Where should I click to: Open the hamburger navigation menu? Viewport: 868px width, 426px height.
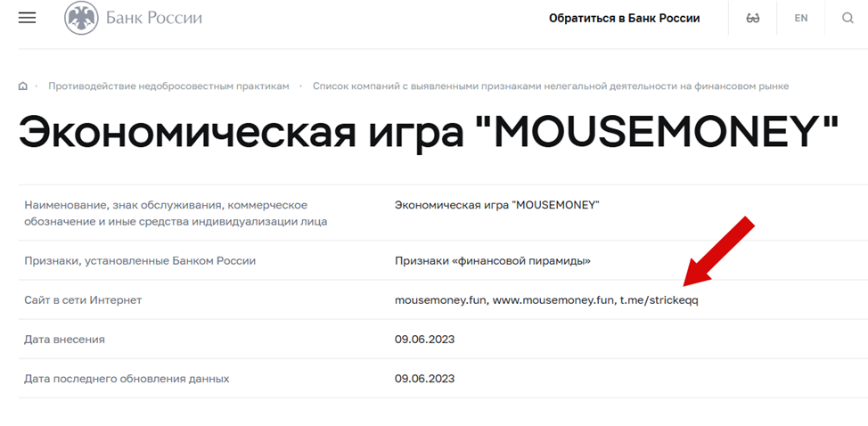(x=27, y=18)
